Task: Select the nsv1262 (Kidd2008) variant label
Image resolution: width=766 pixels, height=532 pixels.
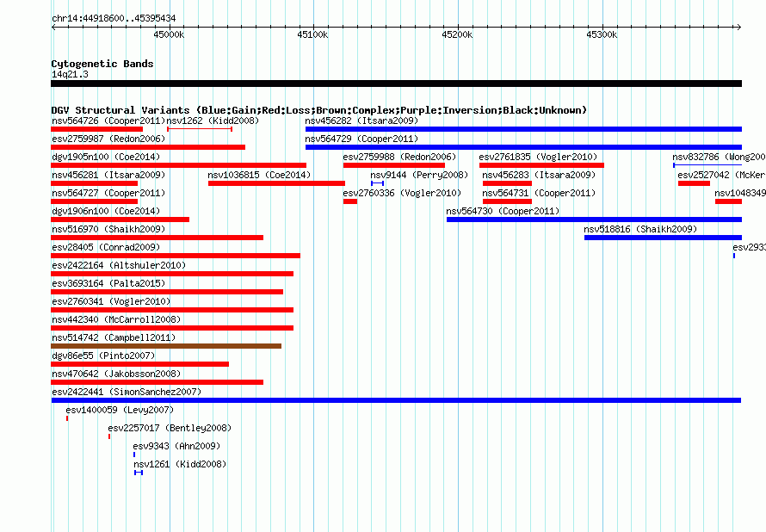Action: (213, 121)
